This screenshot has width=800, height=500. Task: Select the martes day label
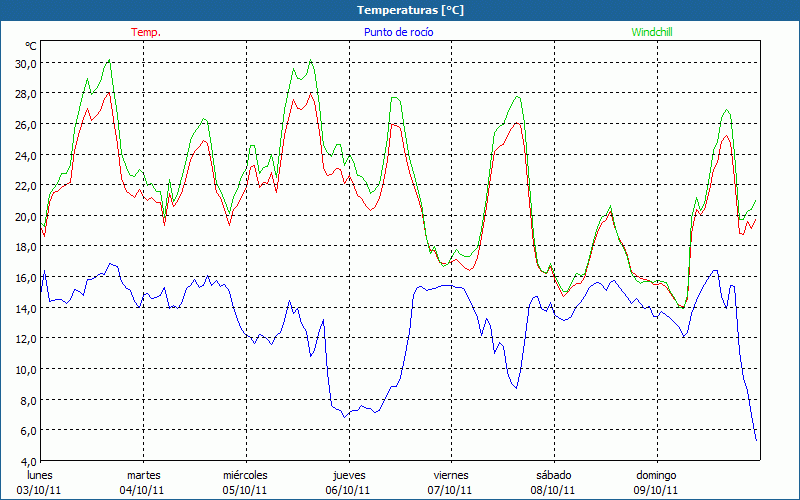click(143, 475)
